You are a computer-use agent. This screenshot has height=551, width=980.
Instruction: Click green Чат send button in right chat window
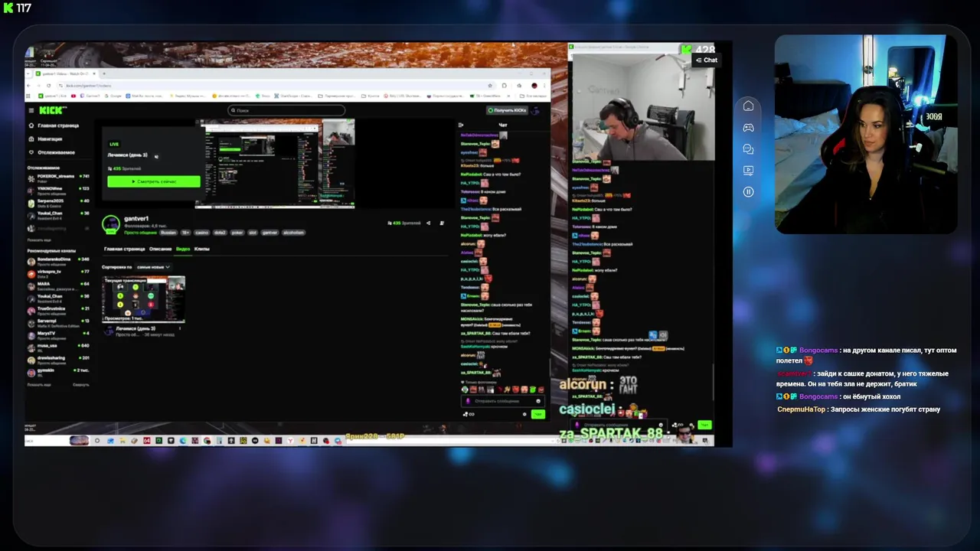pyautogui.click(x=704, y=425)
